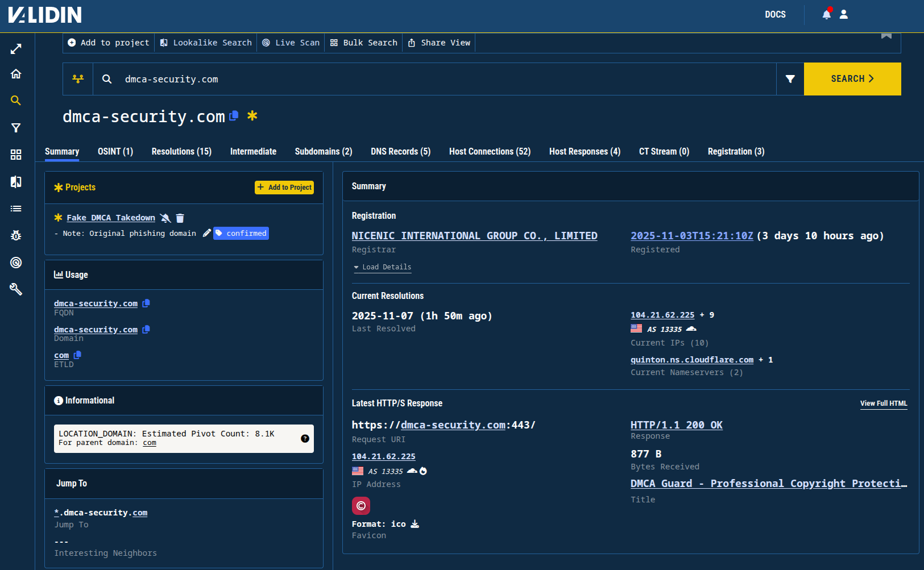Mute notifications for Fake DMCA Takedown project

pyautogui.click(x=165, y=218)
